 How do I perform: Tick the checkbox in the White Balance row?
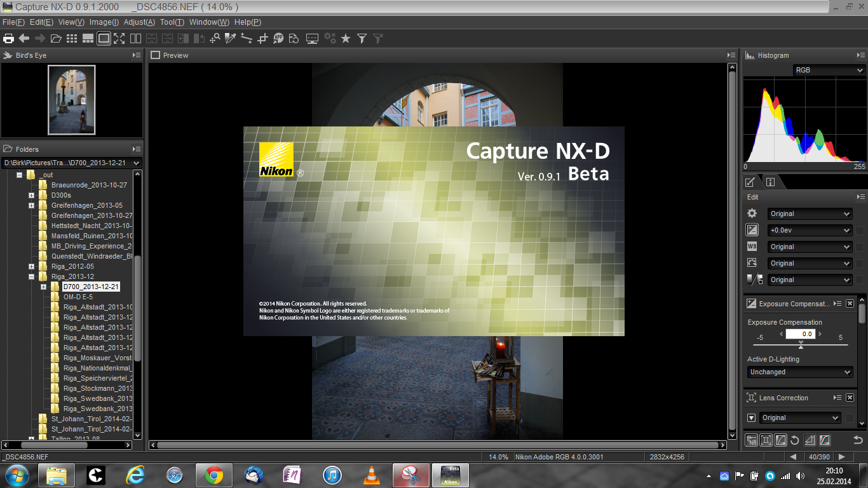click(x=860, y=247)
